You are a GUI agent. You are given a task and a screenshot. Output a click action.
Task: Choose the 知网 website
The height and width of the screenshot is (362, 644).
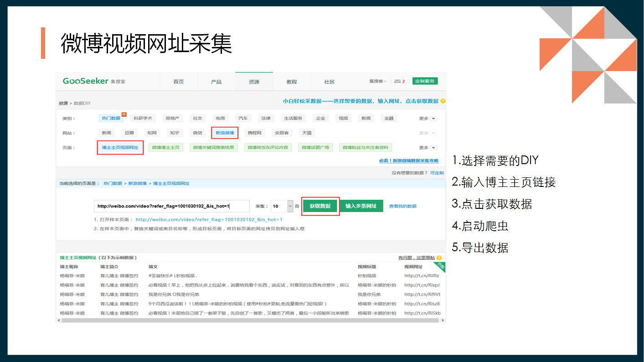coord(152,133)
